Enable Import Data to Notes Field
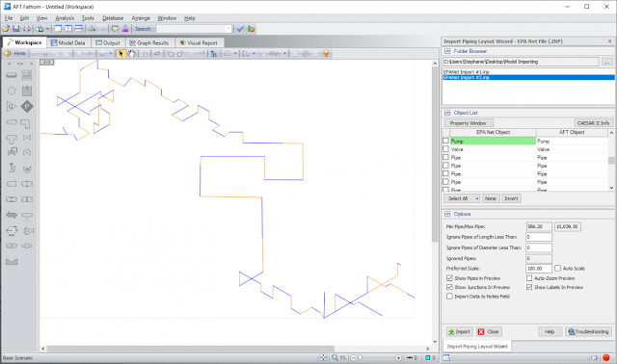 click(x=449, y=297)
